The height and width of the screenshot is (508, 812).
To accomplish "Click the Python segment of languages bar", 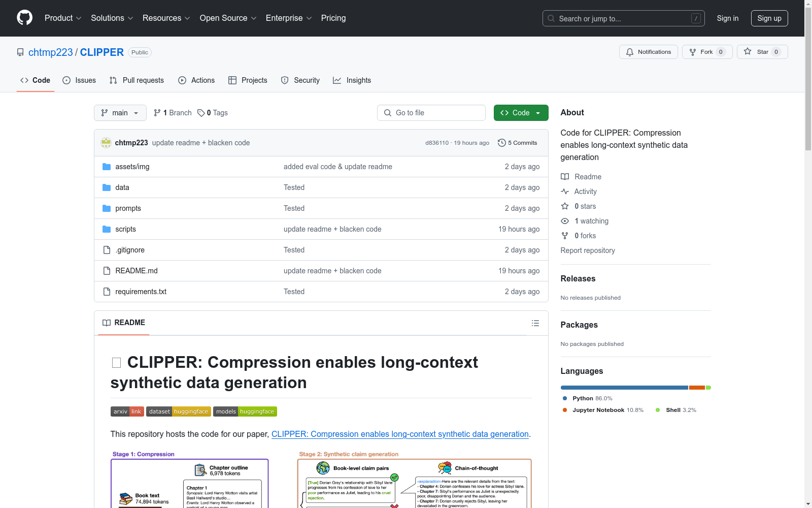I will 624,388.
